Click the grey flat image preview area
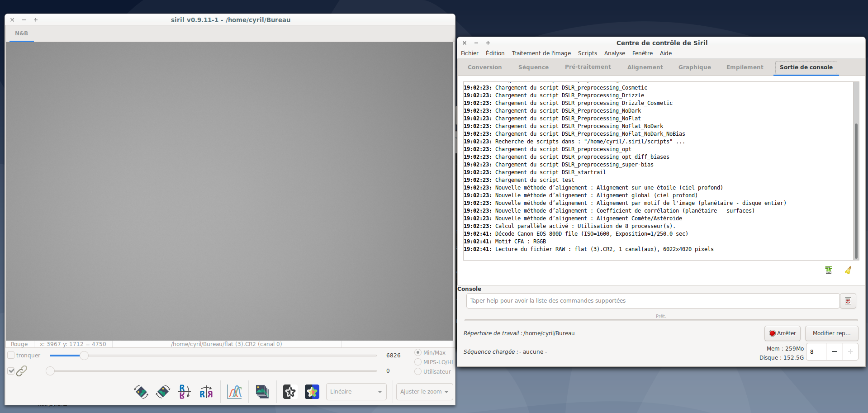 229,191
